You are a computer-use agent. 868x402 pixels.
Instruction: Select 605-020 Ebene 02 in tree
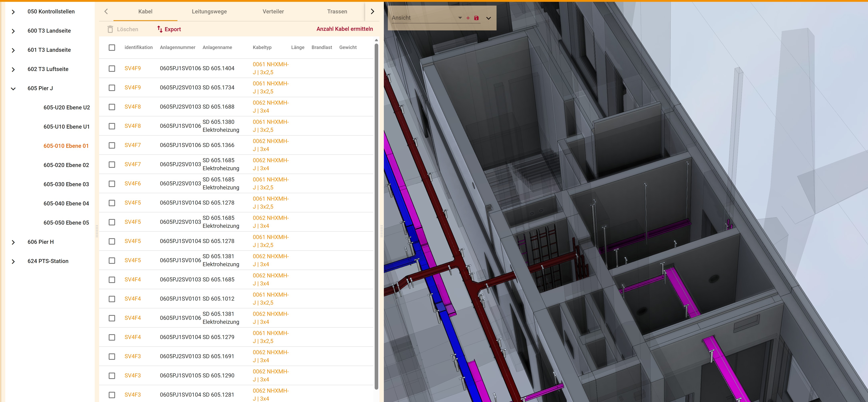point(66,165)
